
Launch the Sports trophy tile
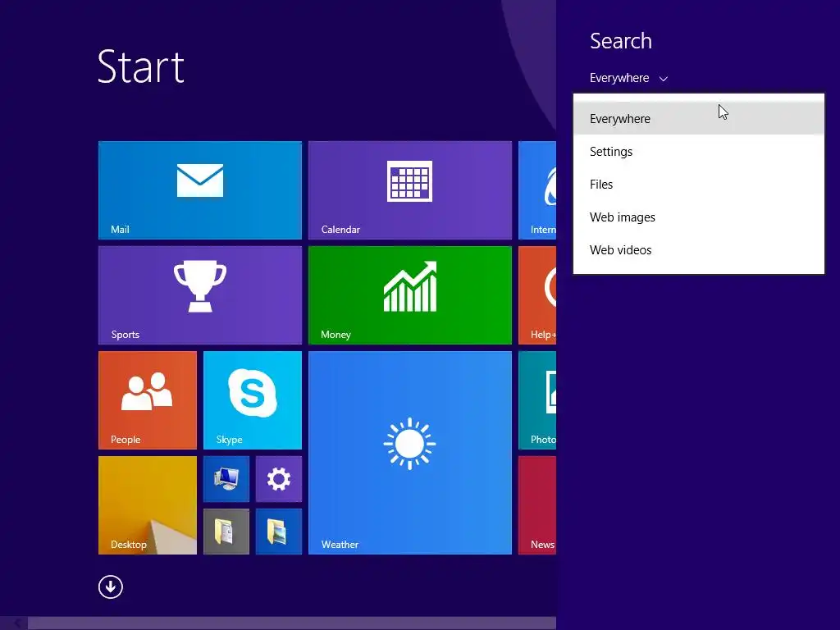pos(200,295)
